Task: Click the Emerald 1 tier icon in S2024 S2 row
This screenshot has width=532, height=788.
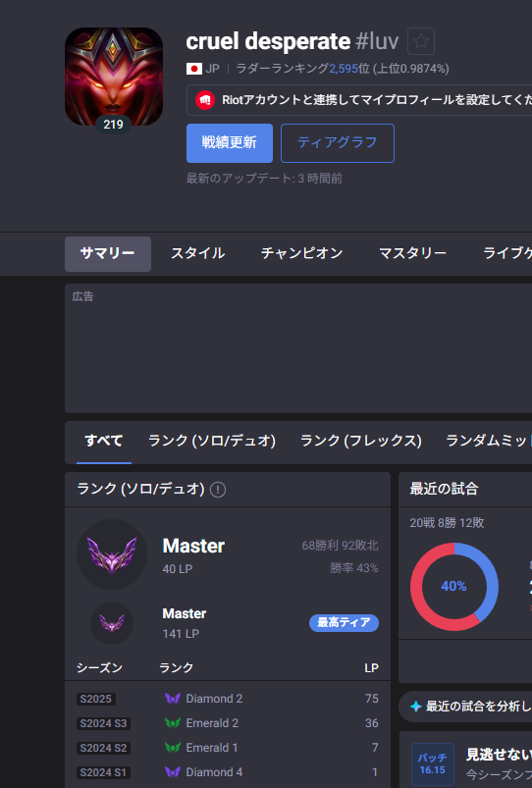Action: click(173, 748)
